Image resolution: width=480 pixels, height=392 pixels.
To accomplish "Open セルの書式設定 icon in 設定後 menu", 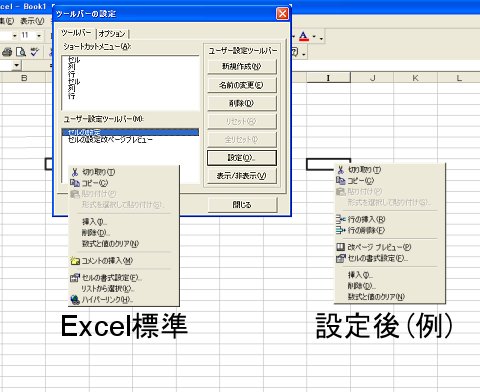I will (x=340, y=258).
